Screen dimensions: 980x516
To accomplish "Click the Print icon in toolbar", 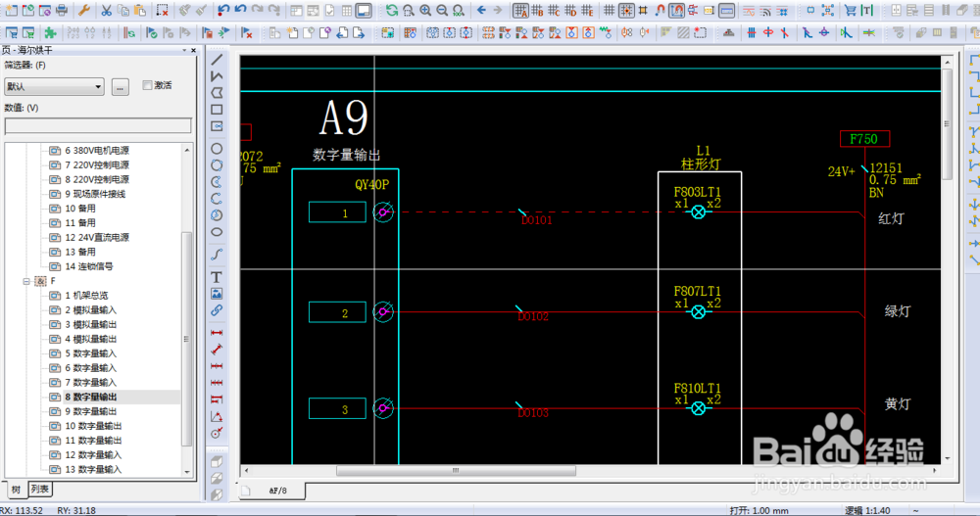I will coord(62,10).
